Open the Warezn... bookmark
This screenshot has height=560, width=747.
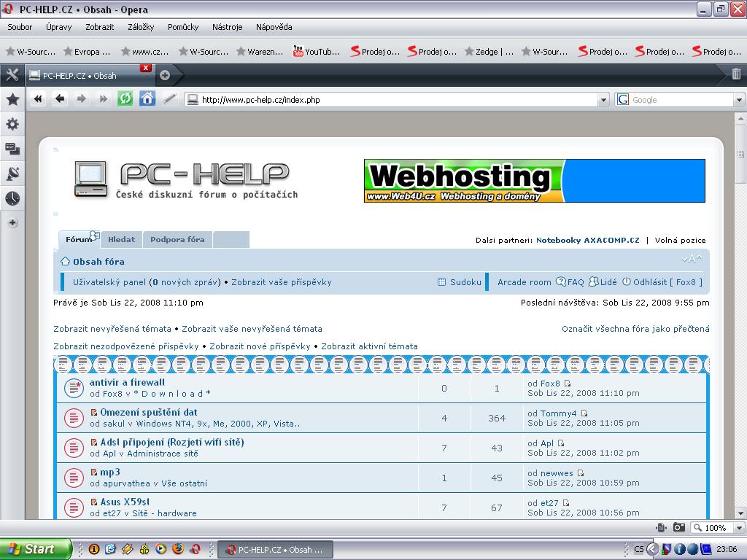pyautogui.click(x=260, y=52)
